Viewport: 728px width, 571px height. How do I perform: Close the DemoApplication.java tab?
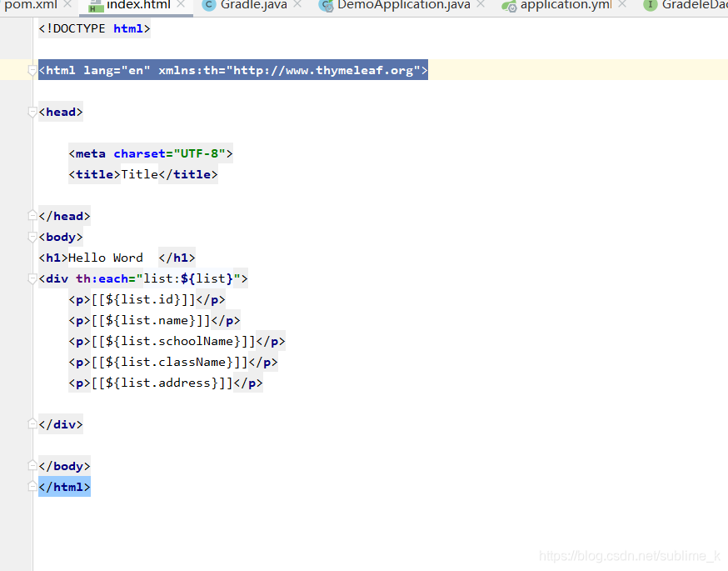[481, 4]
